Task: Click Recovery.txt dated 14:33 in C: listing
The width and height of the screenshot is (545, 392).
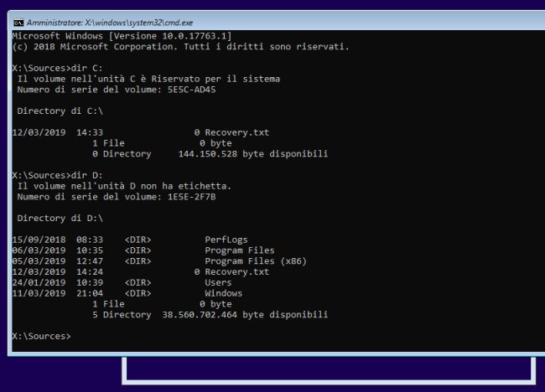Action: click(x=236, y=132)
